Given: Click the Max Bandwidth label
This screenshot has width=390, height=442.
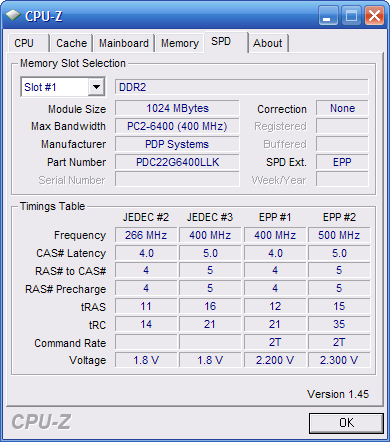Looking at the screenshot, I should point(68,126).
